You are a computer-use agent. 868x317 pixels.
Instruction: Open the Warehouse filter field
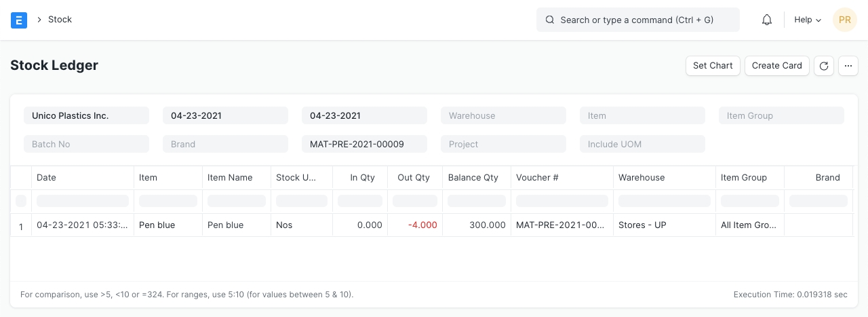point(503,115)
